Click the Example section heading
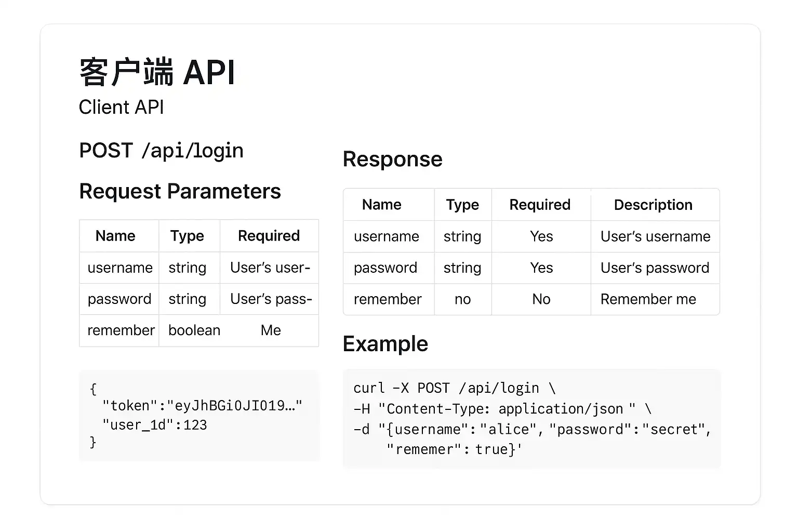The width and height of the screenshot is (798, 532). point(385,344)
